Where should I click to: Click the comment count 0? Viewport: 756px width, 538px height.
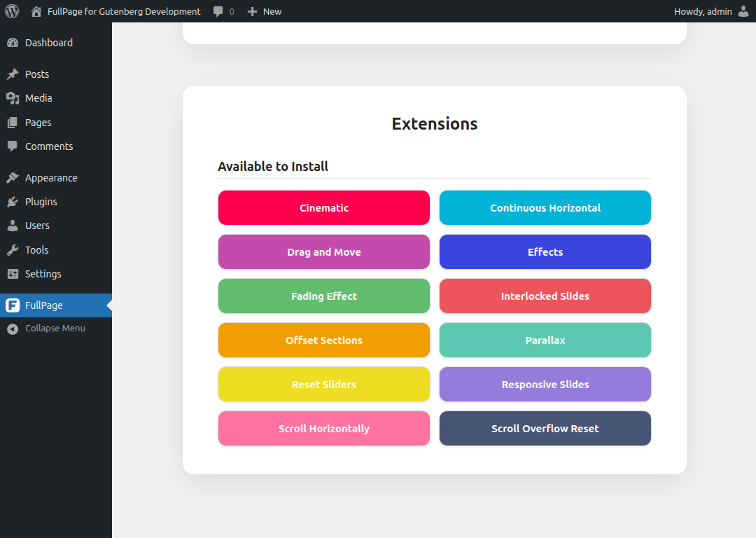[x=232, y=12]
